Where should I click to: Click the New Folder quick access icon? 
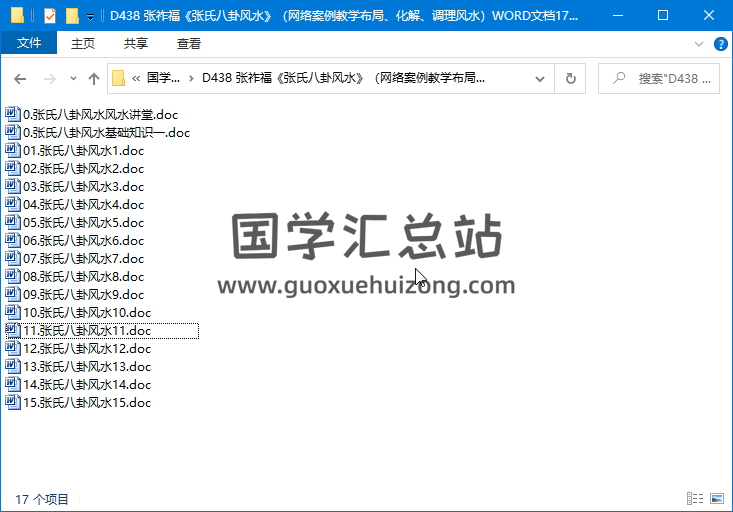coord(72,15)
